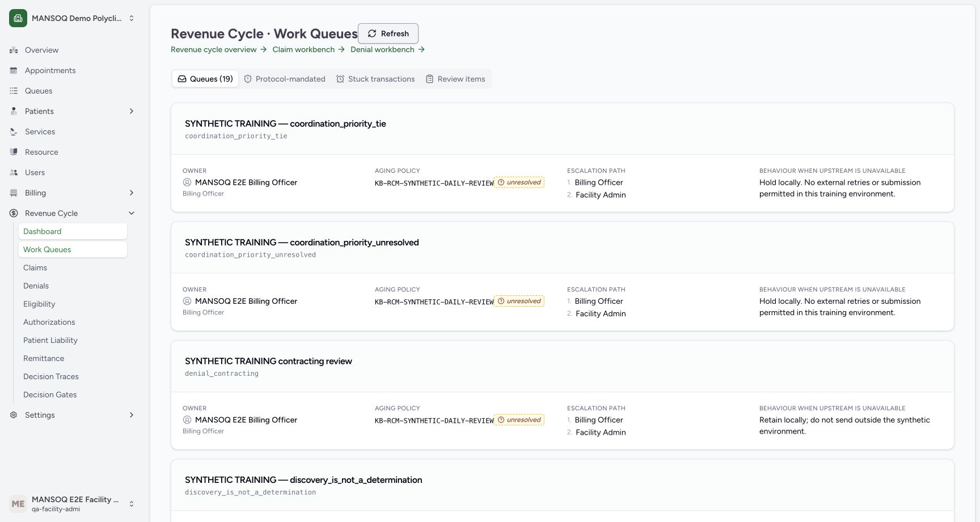This screenshot has height=522, width=980.
Task: Click the ME user avatar
Action: pyautogui.click(x=18, y=504)
